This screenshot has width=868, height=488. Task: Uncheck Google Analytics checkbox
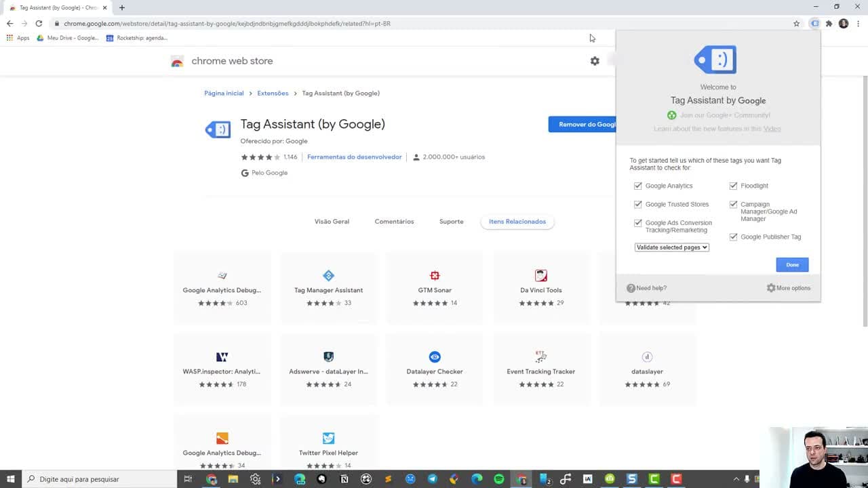coord(637,186)
